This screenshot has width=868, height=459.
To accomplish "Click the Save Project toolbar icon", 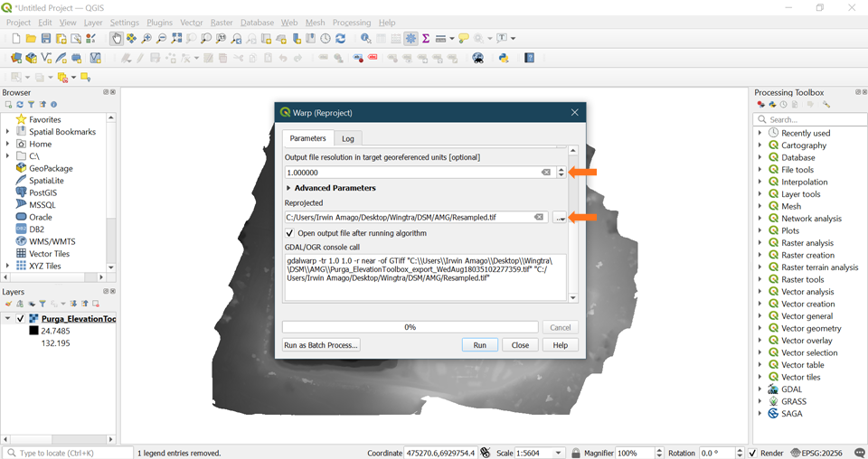I will (45, 39).
